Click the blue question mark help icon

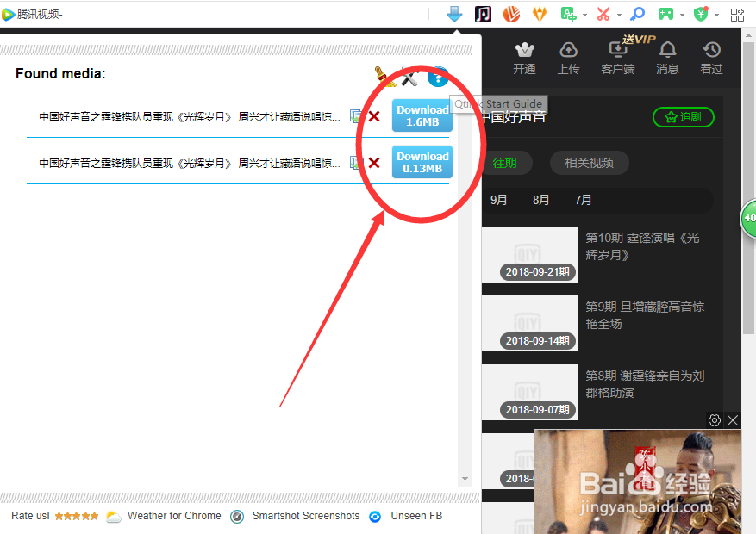pos(438,77)
